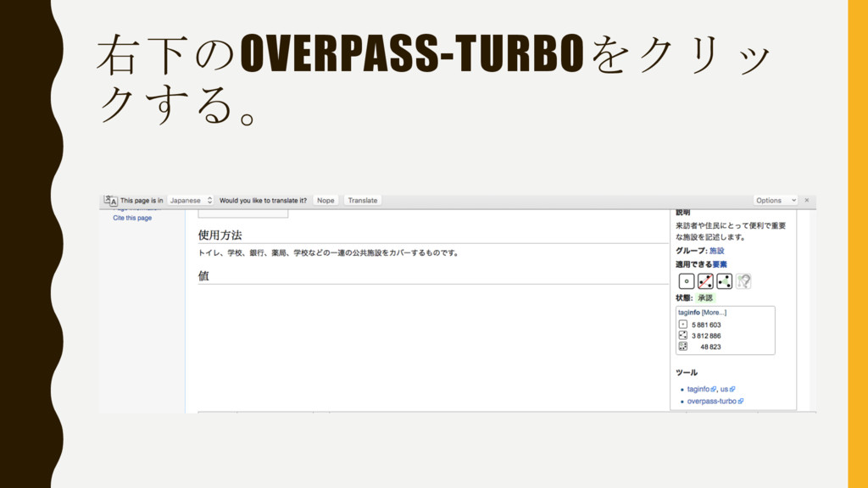Open the Japanese language dropdown

pyautogui.click(x=191, y=200)
